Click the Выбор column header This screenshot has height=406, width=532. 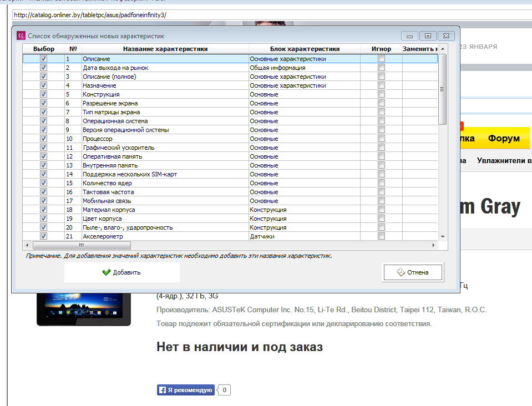pos(44,49)
